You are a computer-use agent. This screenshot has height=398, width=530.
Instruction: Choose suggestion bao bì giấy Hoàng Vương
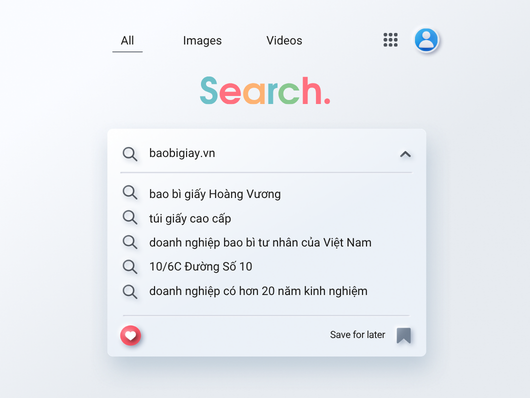[x=215, y=194]
